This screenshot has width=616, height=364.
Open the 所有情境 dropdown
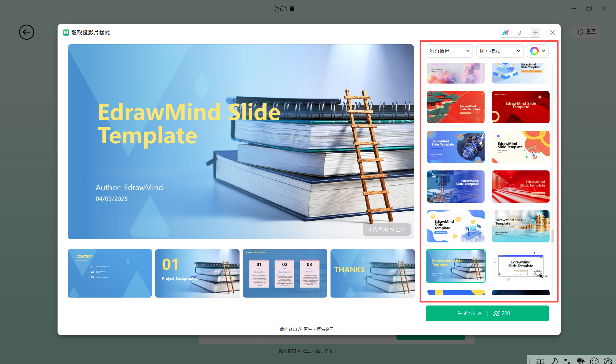449,51
